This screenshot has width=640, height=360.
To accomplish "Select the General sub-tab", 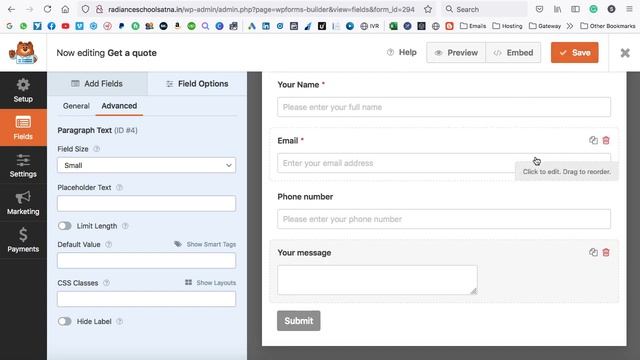I will coord(76,106).
